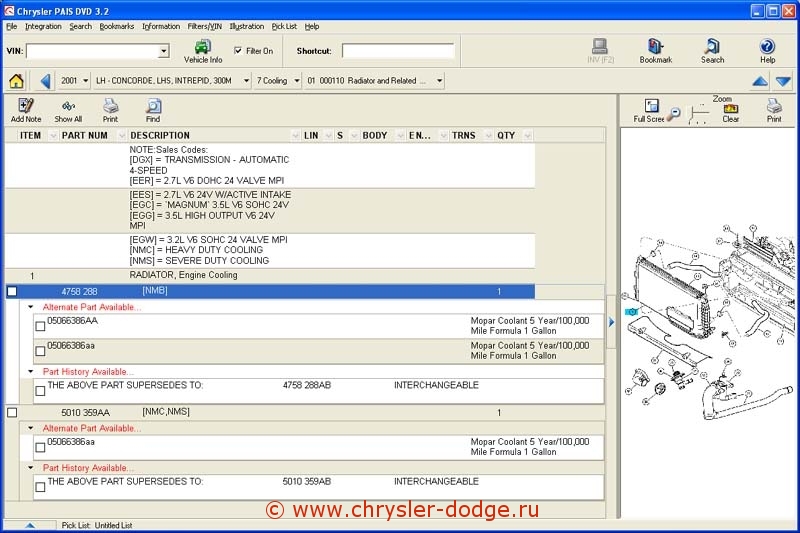Open the Pick List menu
The image size is (800, 533).
[284, 27]
